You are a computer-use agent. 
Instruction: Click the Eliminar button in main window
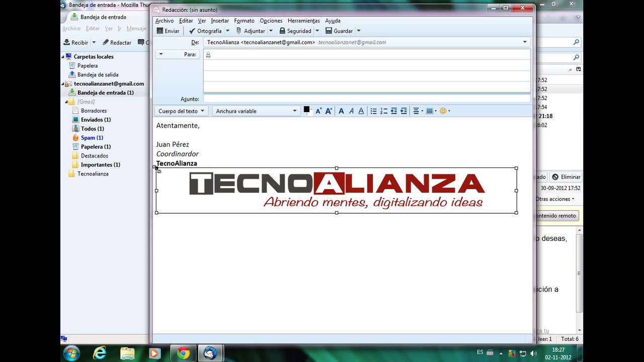tap(566, 177)
